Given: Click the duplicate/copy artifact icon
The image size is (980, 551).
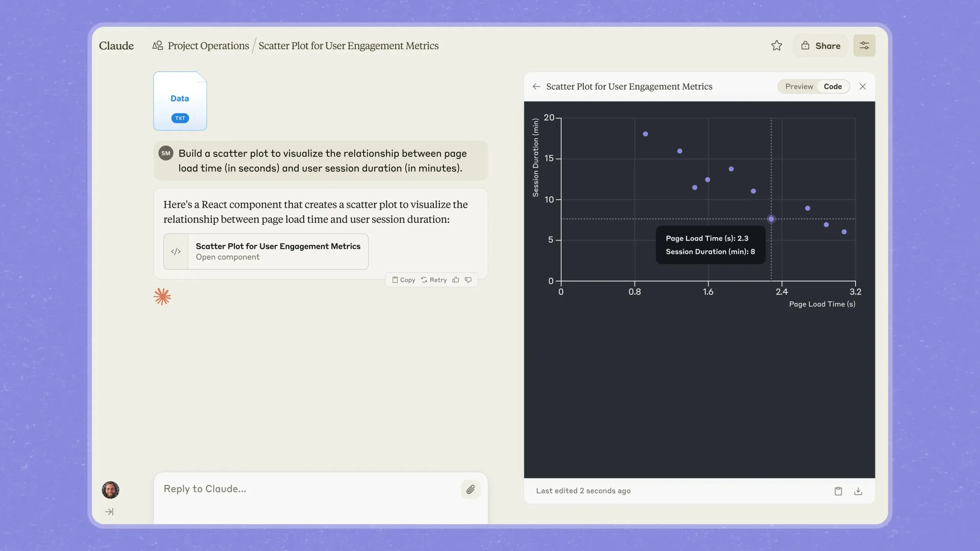Looking at the screenshot, I should coord(838,490).
